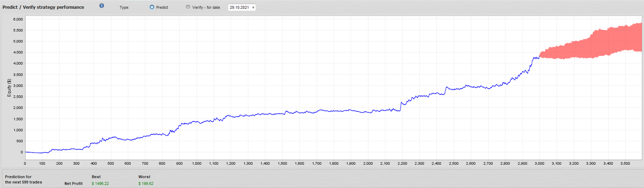Click the 6,000 value on equity axis
Viewport: 644px width, 188px height.
(18, 19)
